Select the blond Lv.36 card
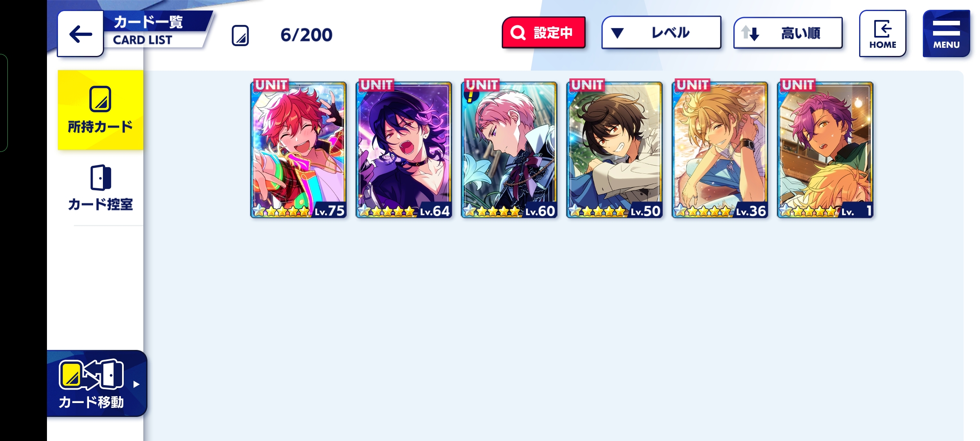This screenshot has width=980, height=441. [720, 149]
